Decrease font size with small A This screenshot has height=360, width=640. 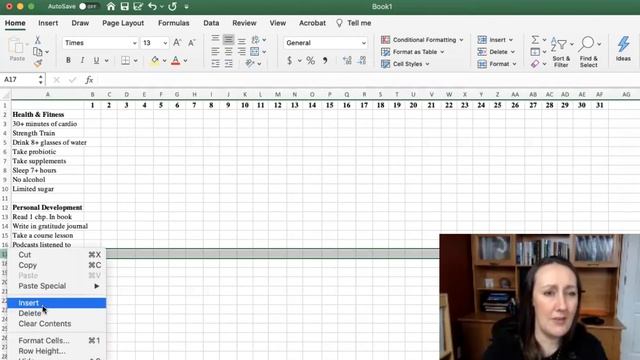pos(191,42)
